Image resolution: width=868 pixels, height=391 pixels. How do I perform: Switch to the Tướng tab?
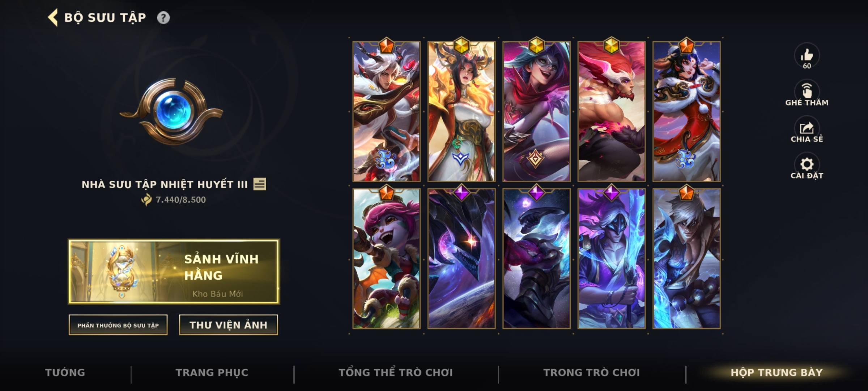pyautogui.click(x=65, y=373)
